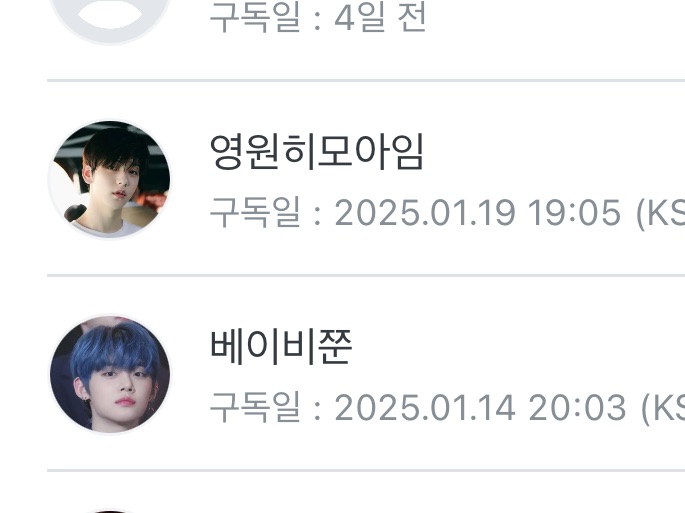This screenshot has width=685, height=513.
Task: Select the '4일 전' relative date value
Action: 380,18
